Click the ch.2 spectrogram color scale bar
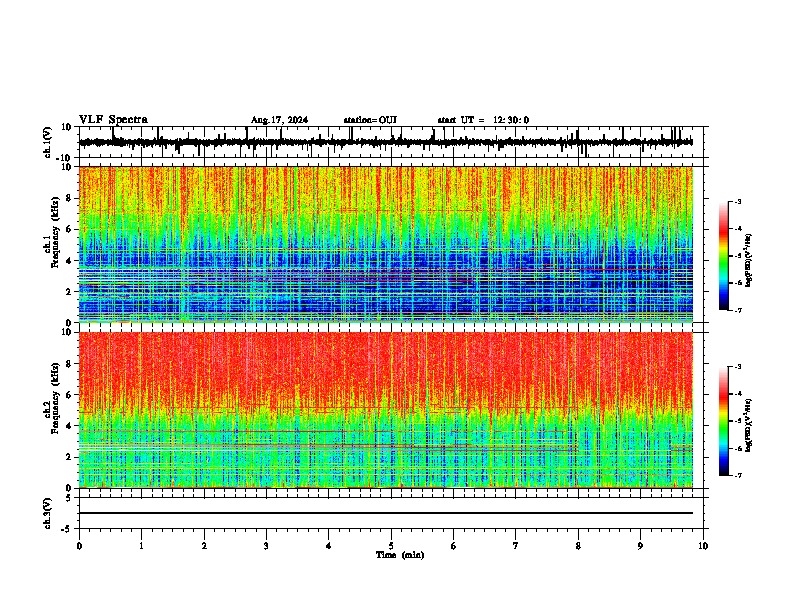 [x=724, y=421]
